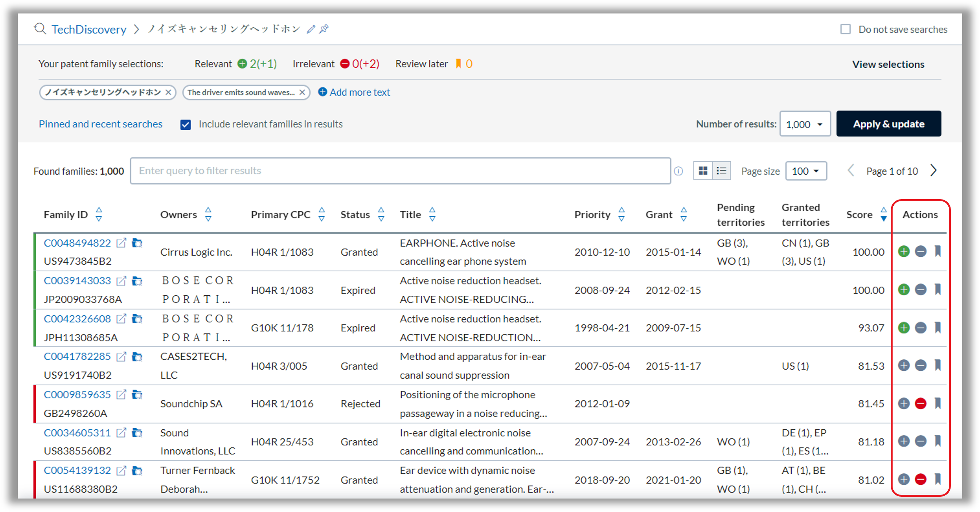The width and height of the screenshot is (980, 512).
Task: Uncheck 'Include relevant families in results'
Action: click(x=186, y=125)
